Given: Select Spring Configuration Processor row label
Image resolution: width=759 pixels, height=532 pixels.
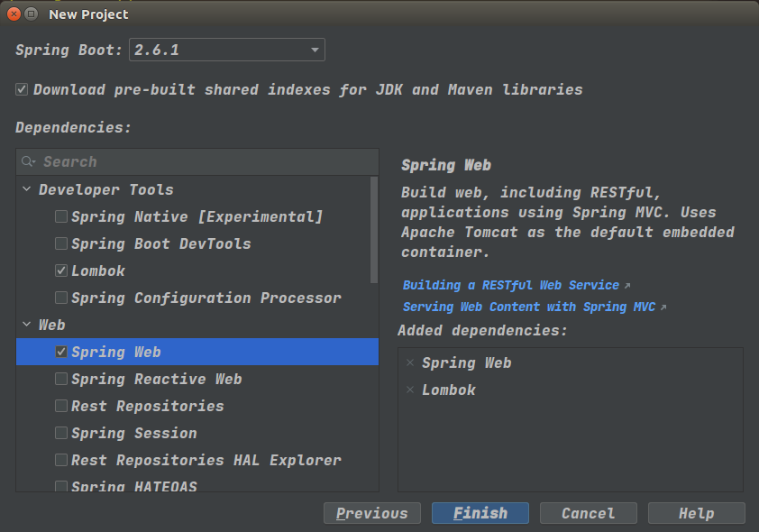Looking at the screenshot, I should (206, 298).
